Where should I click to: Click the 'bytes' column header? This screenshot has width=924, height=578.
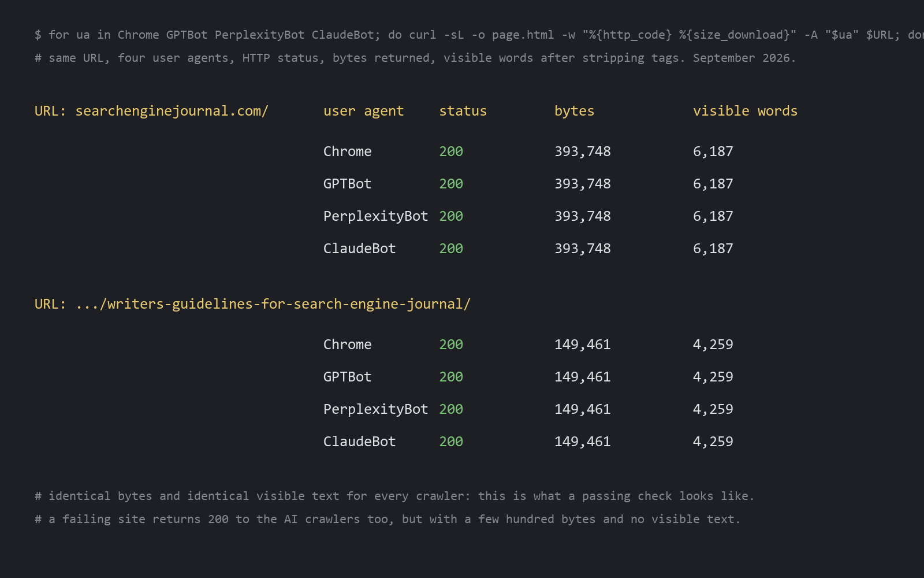(575, 111)
